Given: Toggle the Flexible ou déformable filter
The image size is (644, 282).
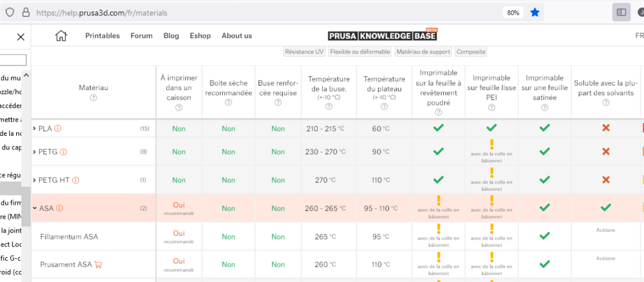Looking at the screenshot, I should (x=359, y=52).
